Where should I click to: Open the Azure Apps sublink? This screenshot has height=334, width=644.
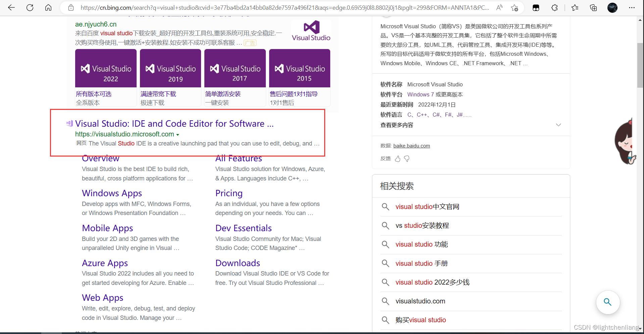(105, 263)
